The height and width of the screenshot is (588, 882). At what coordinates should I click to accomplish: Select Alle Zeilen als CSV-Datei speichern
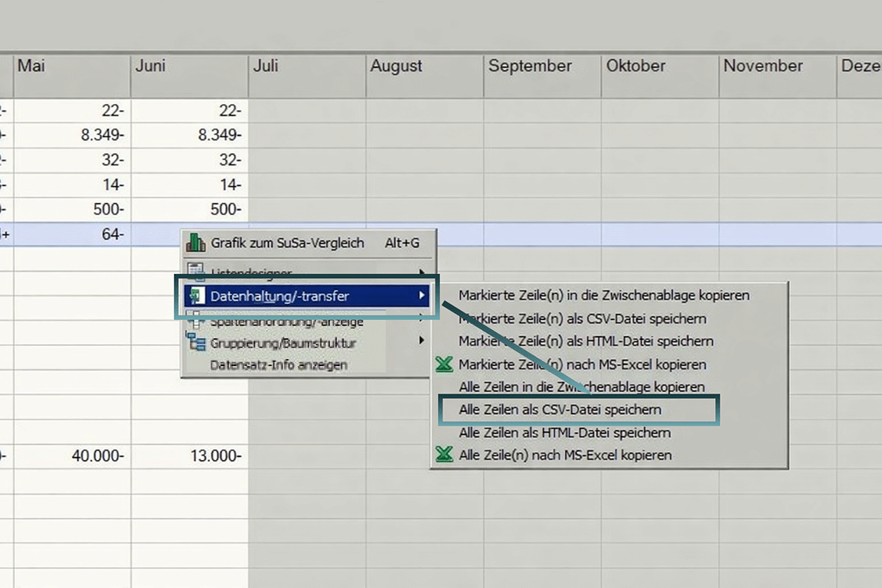pos(560,410)
